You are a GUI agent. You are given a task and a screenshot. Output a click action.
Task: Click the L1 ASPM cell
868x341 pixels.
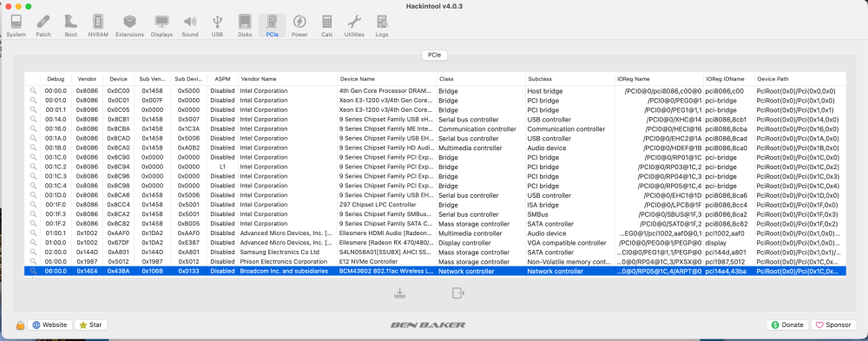coord(222,167)
